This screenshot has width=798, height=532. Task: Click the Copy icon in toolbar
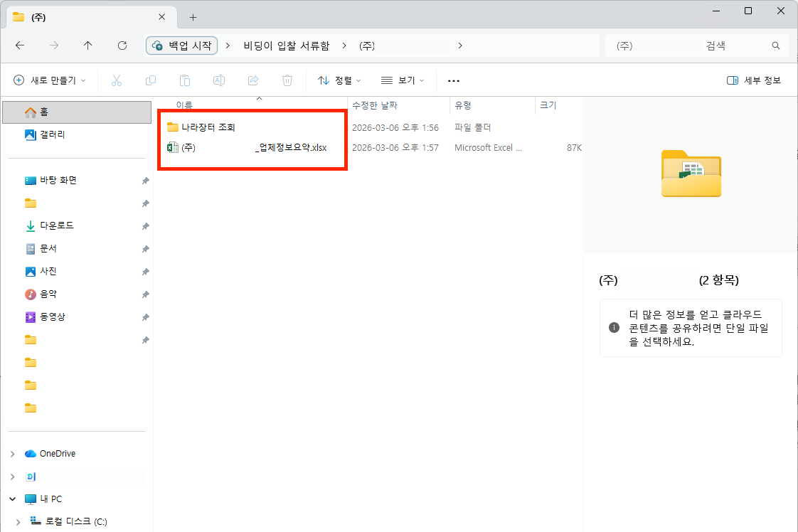tap(151, 80)
